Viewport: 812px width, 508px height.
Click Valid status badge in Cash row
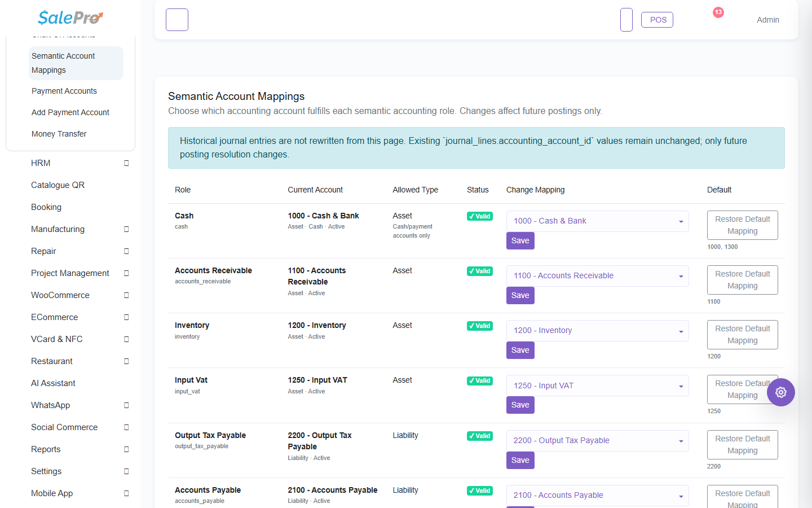[x=480, y=216]
